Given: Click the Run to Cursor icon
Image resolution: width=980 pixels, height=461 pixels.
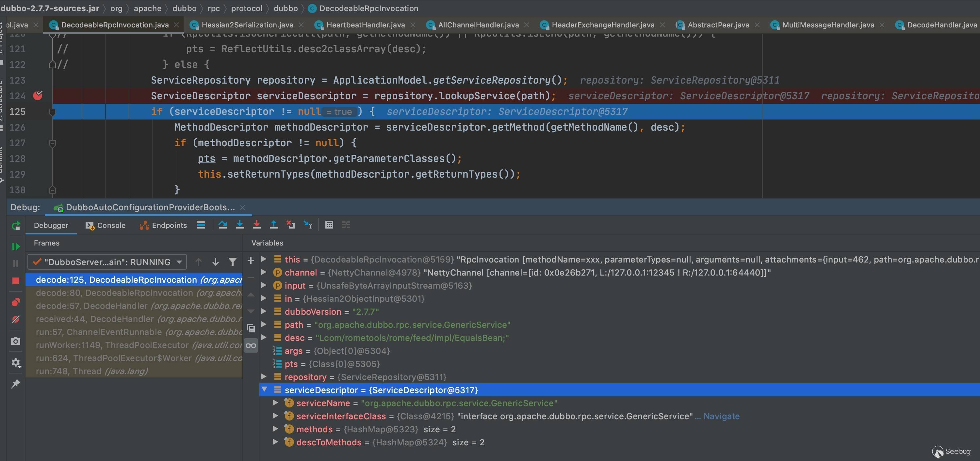Looking at the screenshot, I should coord(308,225).
